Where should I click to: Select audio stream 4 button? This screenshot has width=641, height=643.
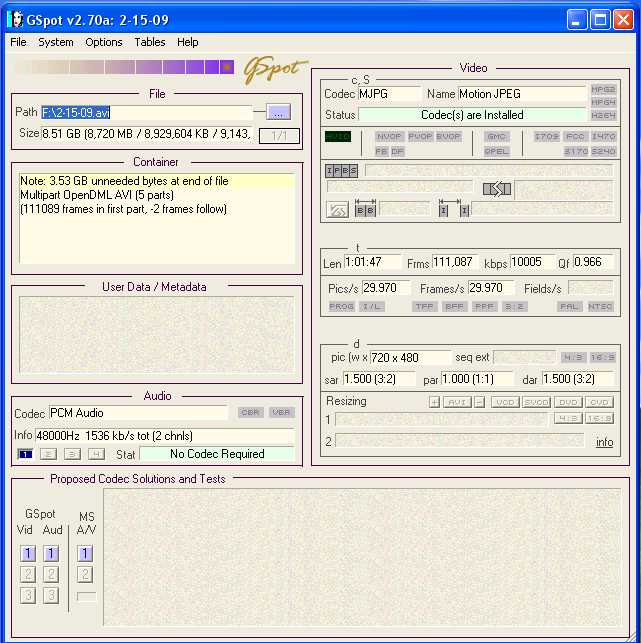(96, 454)
